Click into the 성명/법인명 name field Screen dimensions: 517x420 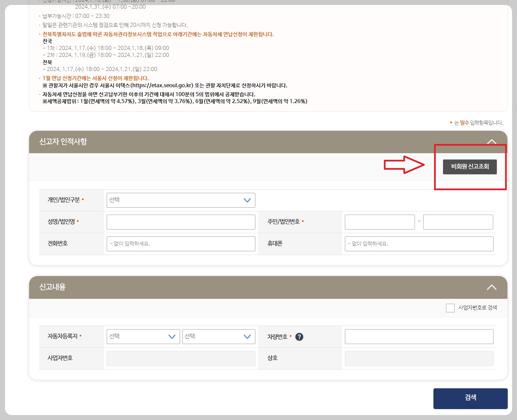(x=180, y=222)
